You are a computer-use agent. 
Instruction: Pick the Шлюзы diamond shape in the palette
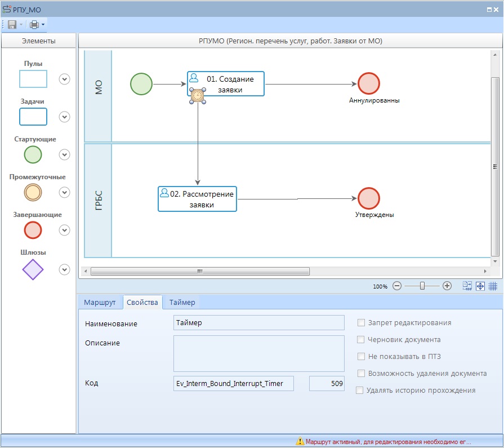coord(33,269)
